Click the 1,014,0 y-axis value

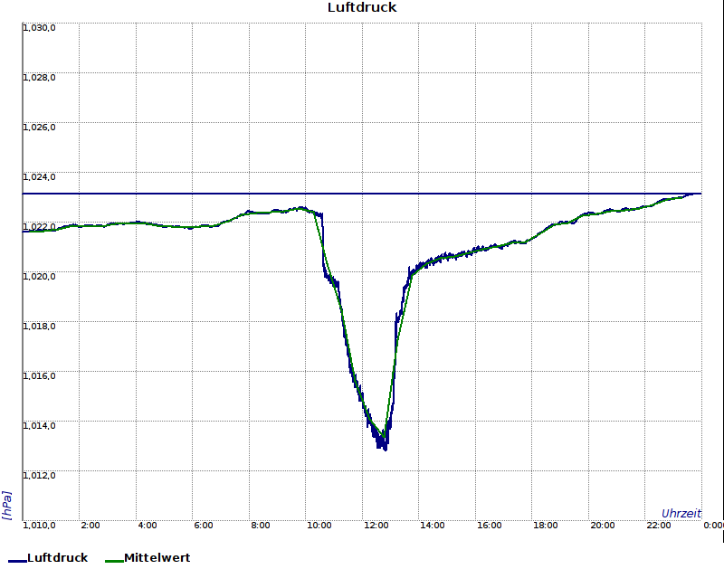tap(39, 425)
